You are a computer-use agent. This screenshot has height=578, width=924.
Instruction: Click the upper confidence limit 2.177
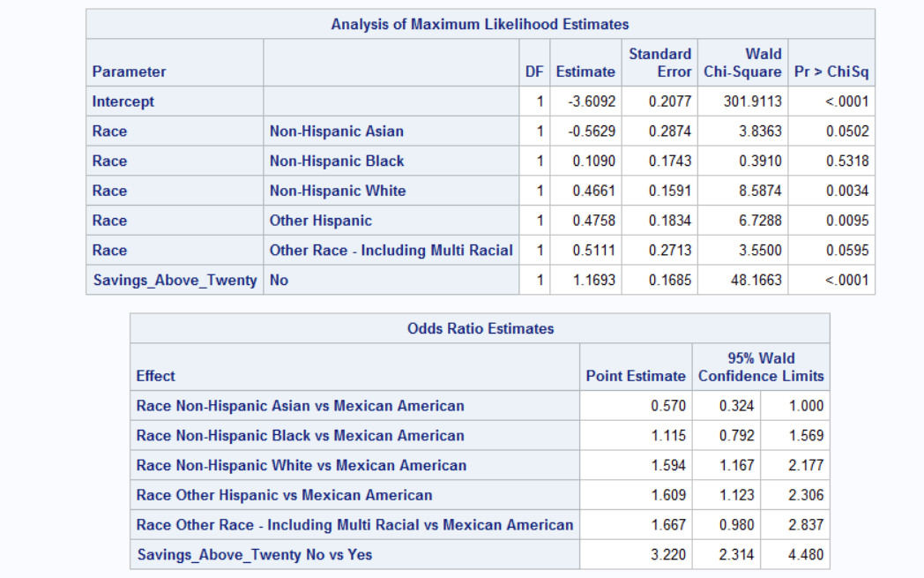[x=806, y=465]
